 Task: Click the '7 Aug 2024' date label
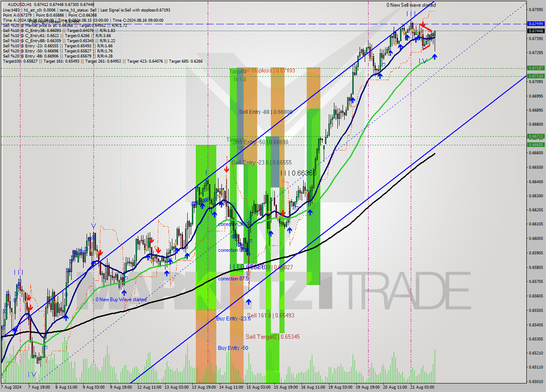11,387
